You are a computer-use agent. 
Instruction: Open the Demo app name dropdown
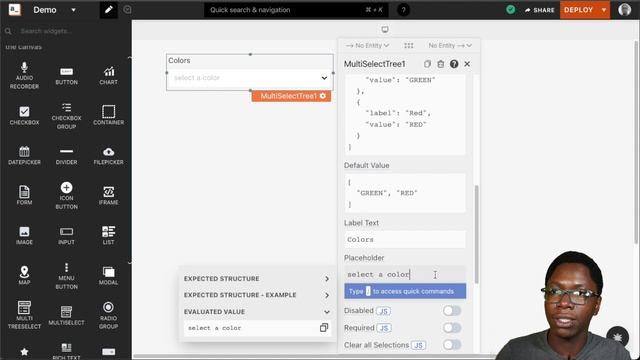tap(73, 10)
